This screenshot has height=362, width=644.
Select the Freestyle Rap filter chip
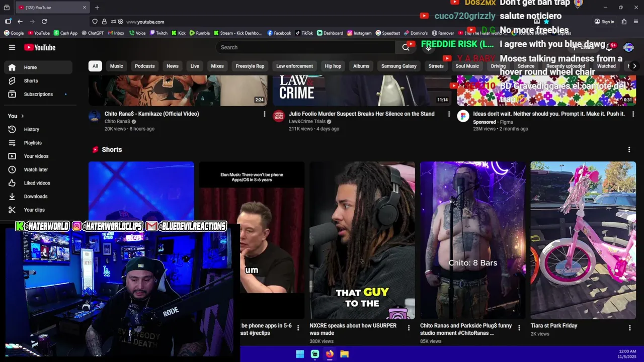pos(250,66)
